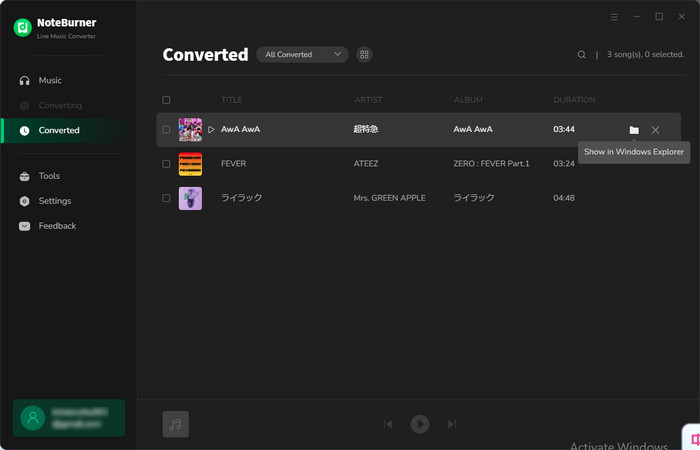Click the clock icon beside Converted

(25, 131)
